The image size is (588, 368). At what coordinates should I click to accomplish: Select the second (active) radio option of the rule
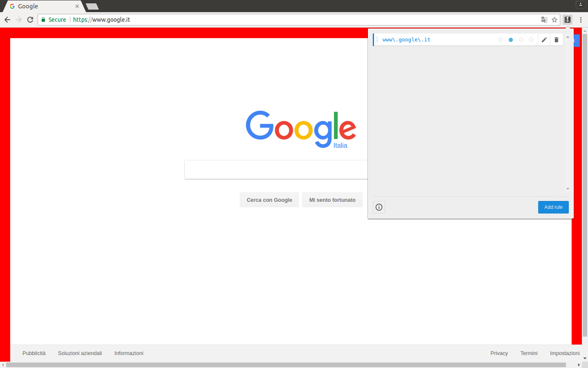pyautogui.click(x=511, y=40)
